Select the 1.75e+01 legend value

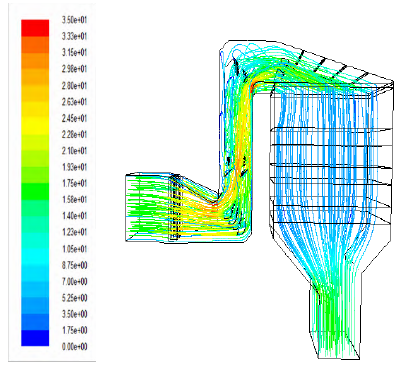(x=74, y=183)
